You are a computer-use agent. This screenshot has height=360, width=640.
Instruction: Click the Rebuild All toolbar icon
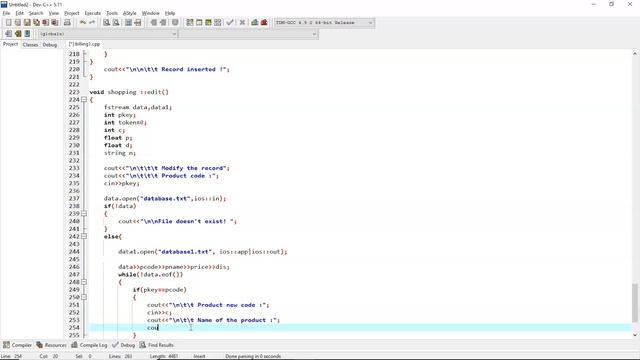pos(218,22)
